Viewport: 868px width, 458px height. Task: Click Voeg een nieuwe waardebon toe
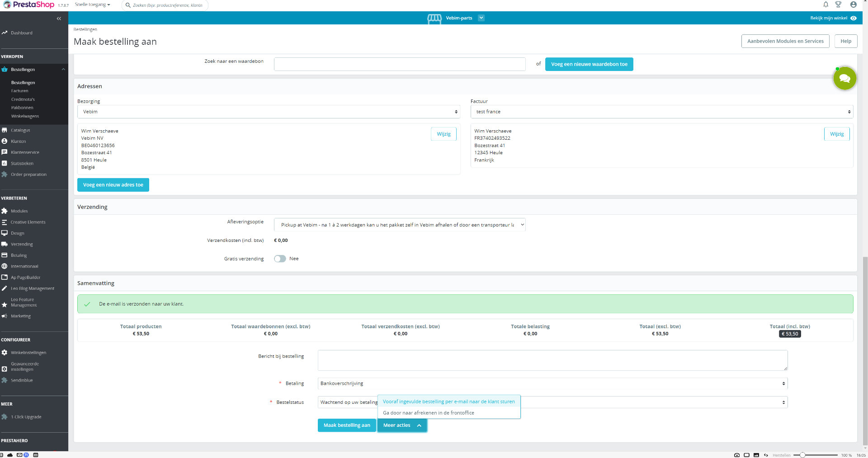point(589,64)
